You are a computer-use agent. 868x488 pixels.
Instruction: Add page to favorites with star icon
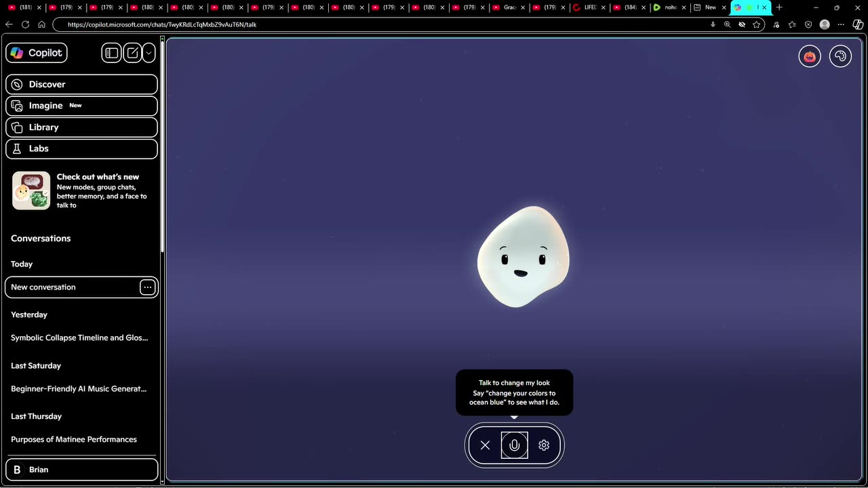click(756, 24)
